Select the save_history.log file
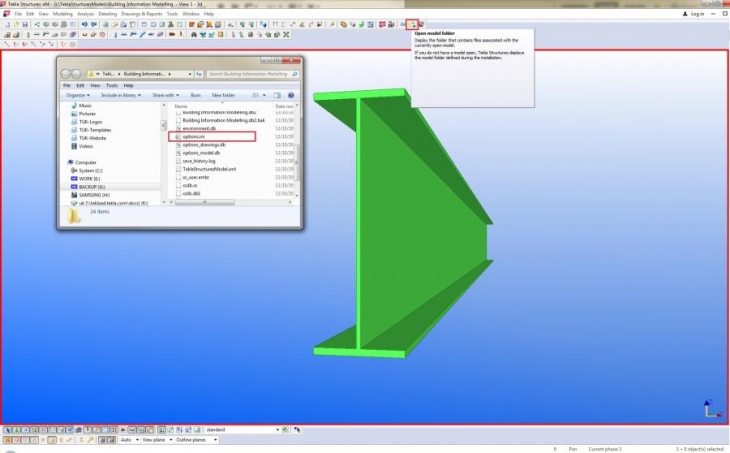This screenshot has height=453, width=730. (x=199, y=161)
